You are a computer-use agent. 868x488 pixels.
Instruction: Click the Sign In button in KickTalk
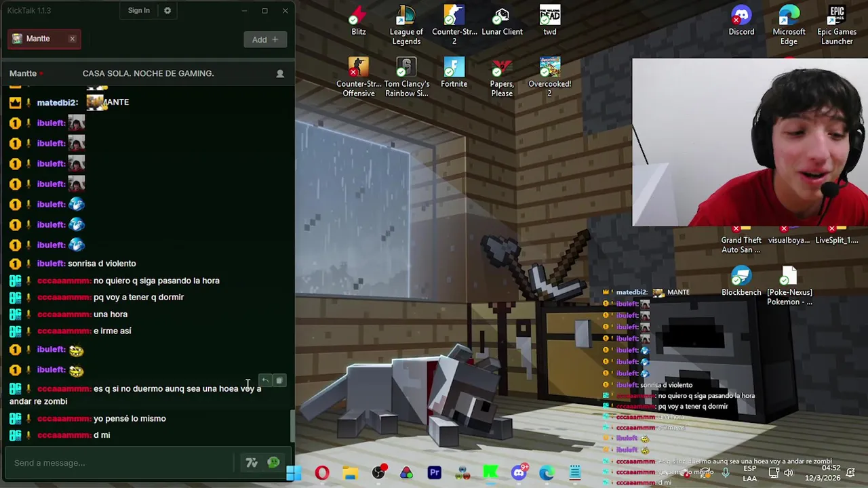(138, 10)
